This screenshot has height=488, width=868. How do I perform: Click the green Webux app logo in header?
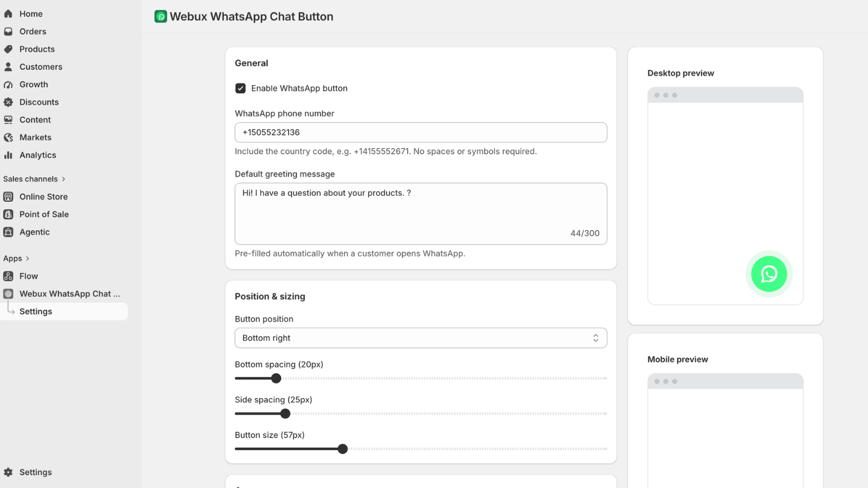pos(161,17)
